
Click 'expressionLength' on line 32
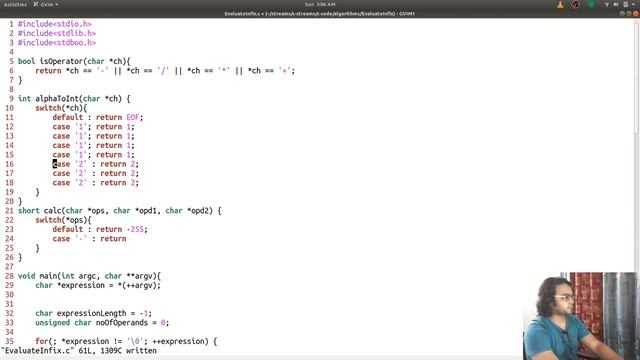tap(91, 313)
